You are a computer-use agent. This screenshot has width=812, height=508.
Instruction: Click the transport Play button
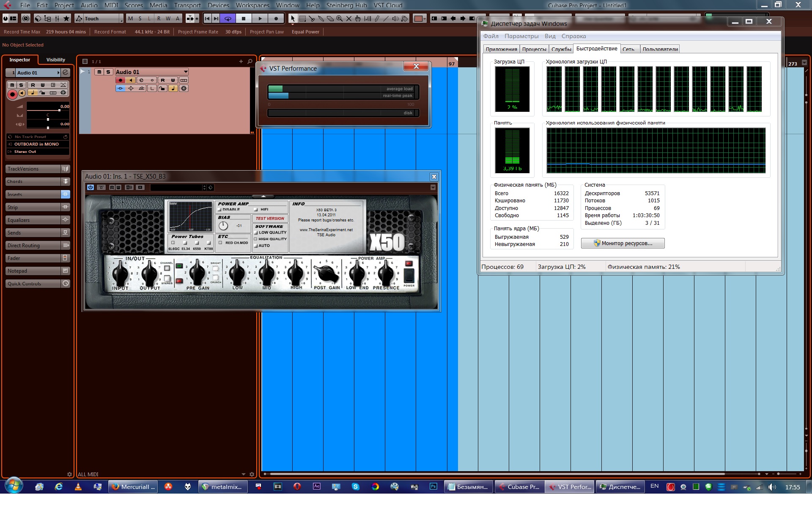tap(260, 19)
